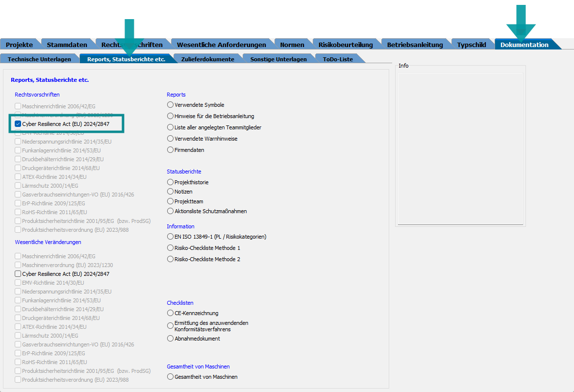This screenshot has width=574, height=392.
Task: Select the Firmendaten report option
Action: click(x=171, y=150)
